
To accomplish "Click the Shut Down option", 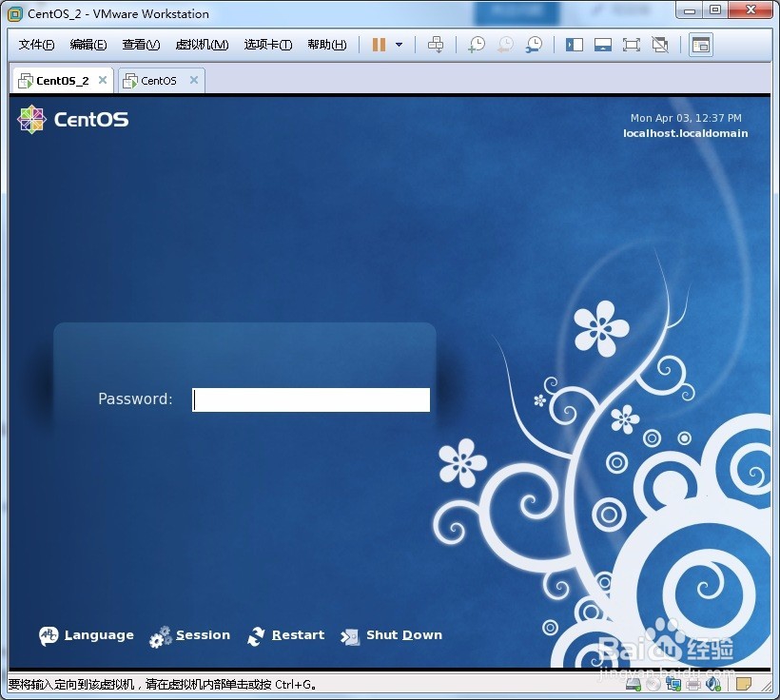I will [x=392, y=636].
